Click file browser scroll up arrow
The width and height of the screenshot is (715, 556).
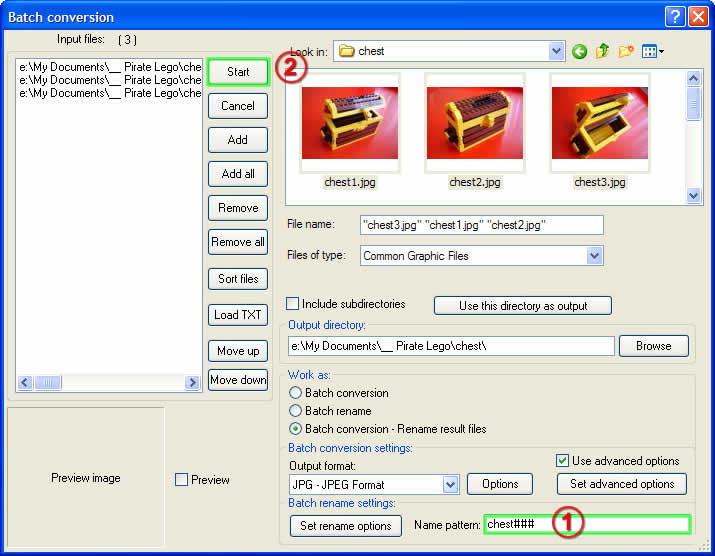(x=694, y=79)
